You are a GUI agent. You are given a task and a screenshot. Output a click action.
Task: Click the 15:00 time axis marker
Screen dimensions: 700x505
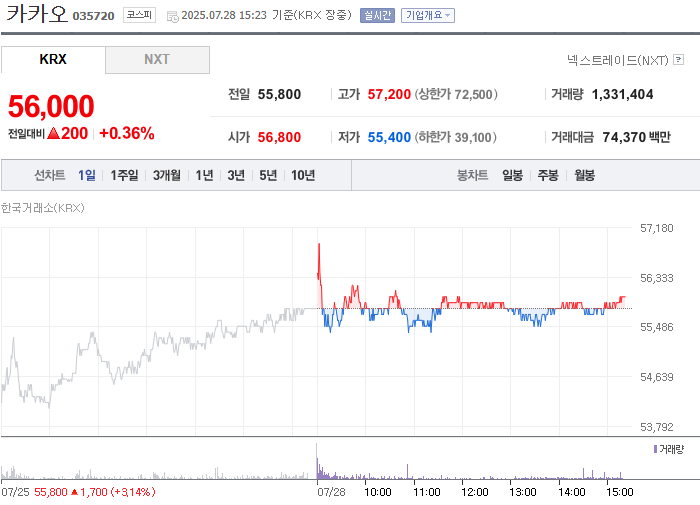620,492
